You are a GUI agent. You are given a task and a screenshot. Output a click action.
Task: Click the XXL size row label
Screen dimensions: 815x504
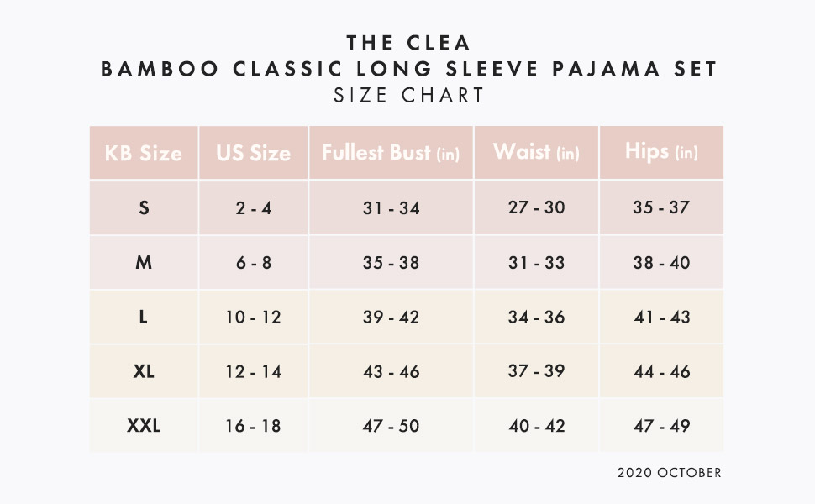click(144, 426)
